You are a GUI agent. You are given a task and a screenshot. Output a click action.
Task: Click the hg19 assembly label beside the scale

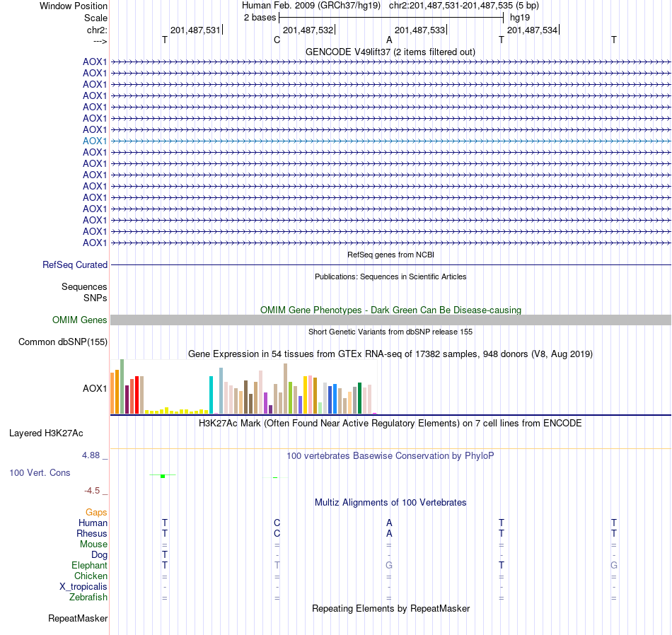point(520,18)
